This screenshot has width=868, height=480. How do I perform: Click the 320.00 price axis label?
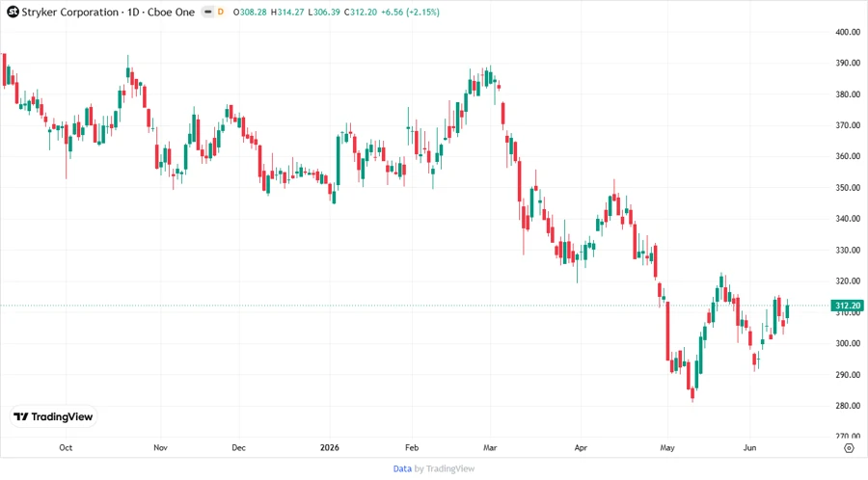tap(848, 280)
